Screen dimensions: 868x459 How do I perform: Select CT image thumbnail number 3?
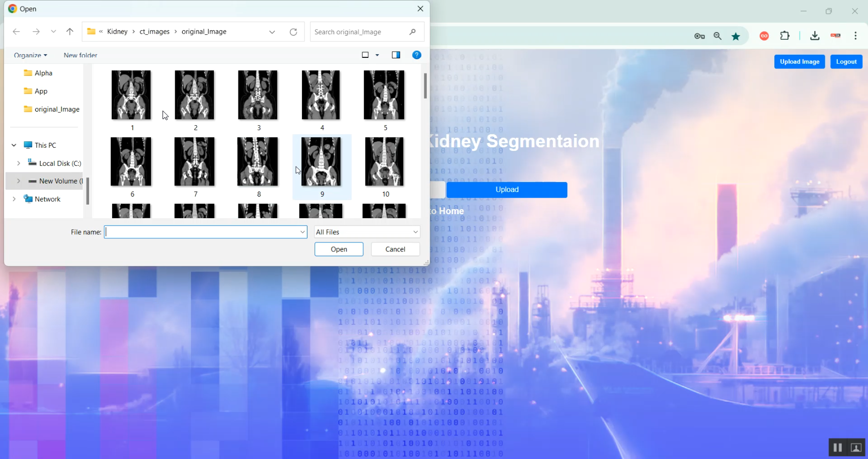click(x=258, y=100)
